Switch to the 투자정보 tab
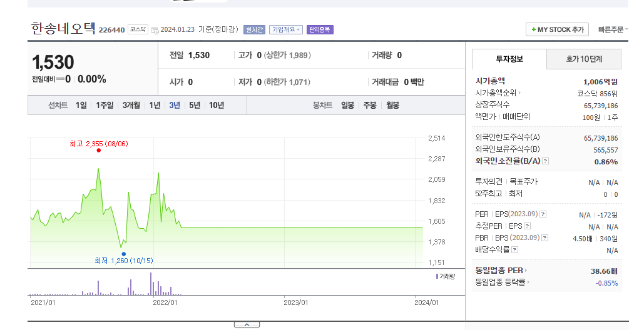 (x=509, y=59)
